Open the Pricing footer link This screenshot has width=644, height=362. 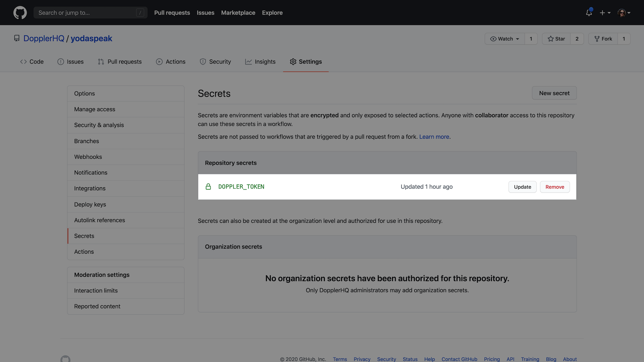(x=492, y=359)
